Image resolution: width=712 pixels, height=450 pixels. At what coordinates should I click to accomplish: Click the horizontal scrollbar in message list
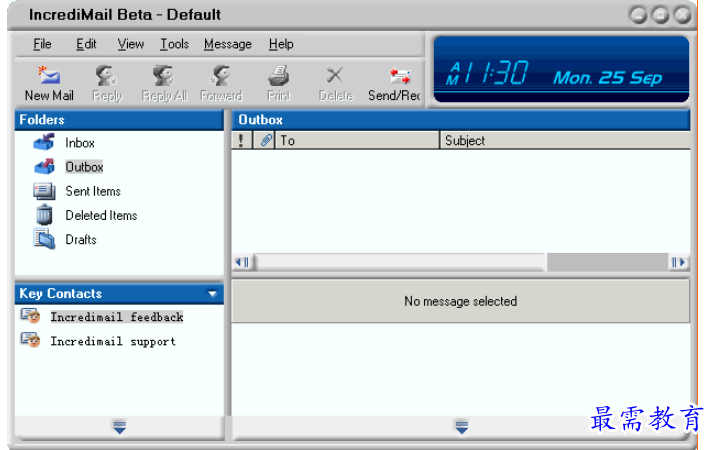tap(400, 262)
